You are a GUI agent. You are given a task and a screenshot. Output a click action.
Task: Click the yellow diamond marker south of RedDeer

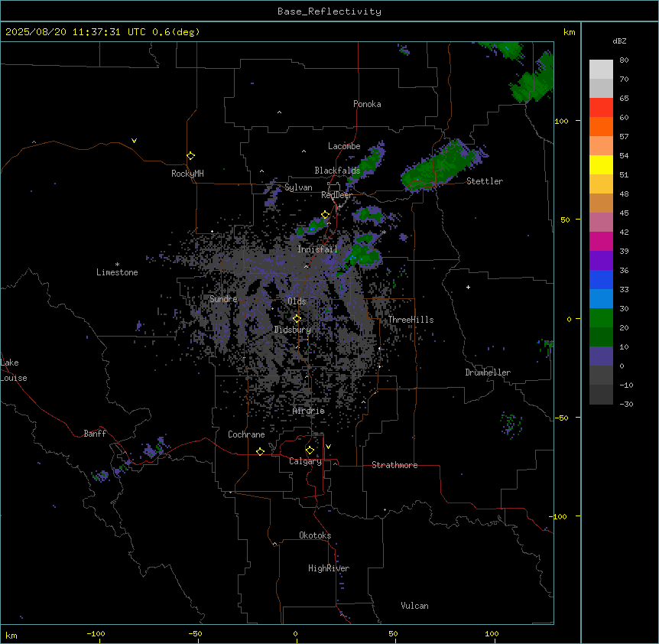(326, 215)
